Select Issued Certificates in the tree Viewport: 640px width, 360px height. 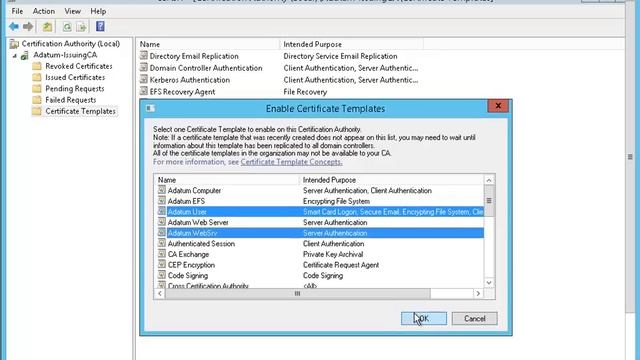click(x=75, y=78)
